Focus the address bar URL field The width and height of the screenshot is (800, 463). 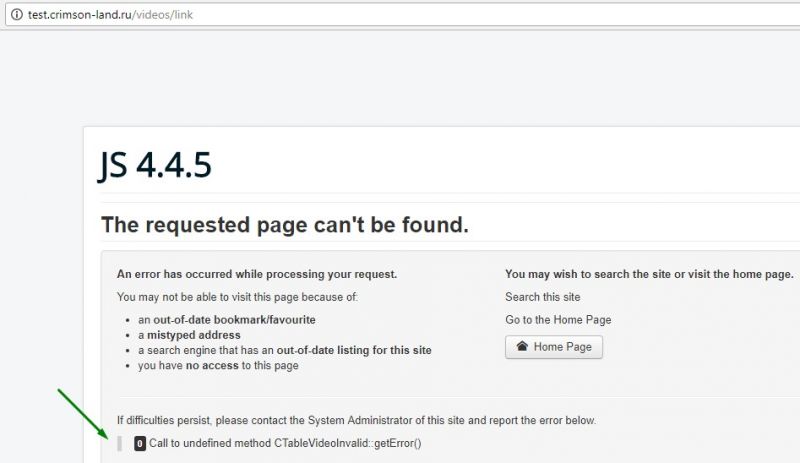(403, 14)
